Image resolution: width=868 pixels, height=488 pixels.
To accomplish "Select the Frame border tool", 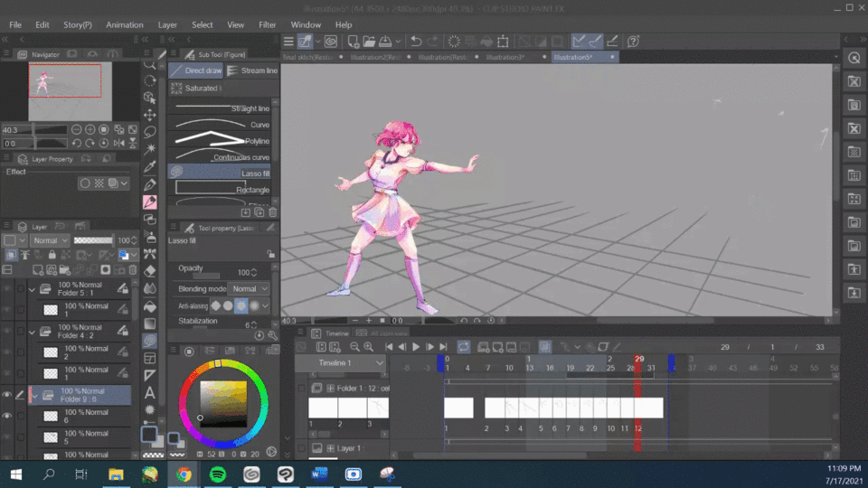I will pos(149,359).
